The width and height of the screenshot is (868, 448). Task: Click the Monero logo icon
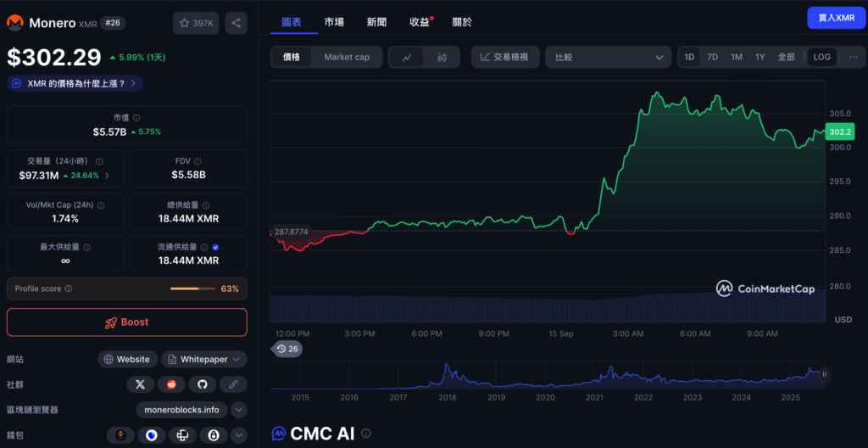15,23
